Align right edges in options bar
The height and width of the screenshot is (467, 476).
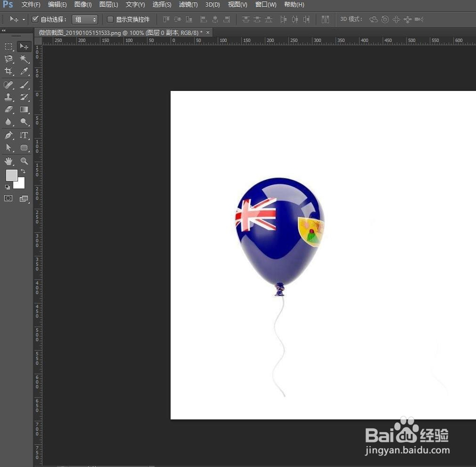point(227,20)
